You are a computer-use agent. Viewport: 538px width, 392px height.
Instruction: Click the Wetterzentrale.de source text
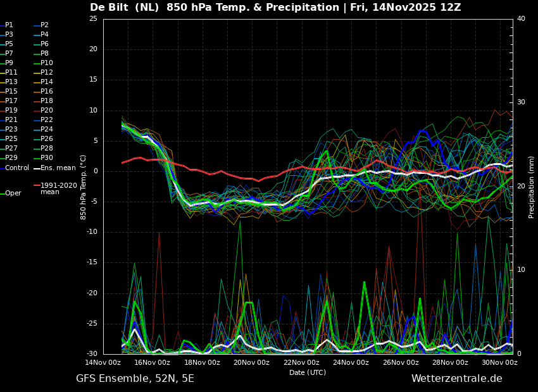(x=457, y=379)
